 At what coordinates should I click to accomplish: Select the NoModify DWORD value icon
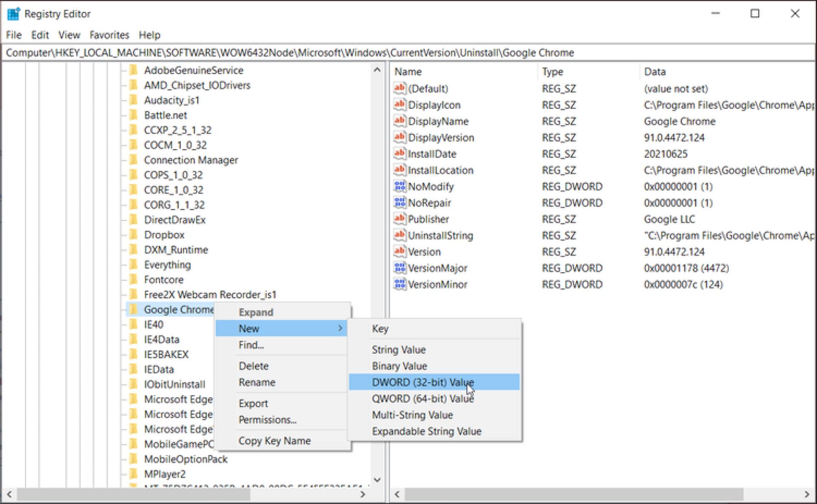400,186
